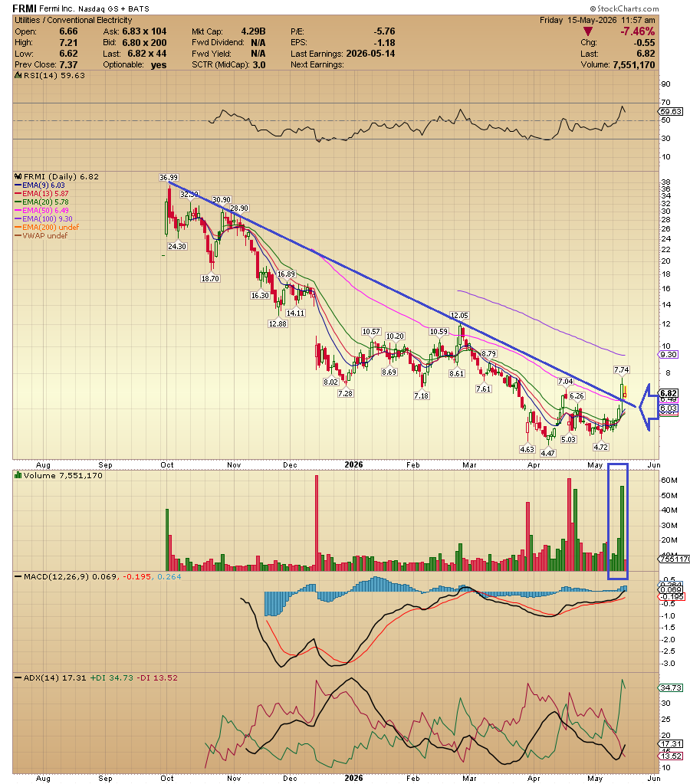
Task: Click the 59.63 RSI value tag
Action: point(671,111)
